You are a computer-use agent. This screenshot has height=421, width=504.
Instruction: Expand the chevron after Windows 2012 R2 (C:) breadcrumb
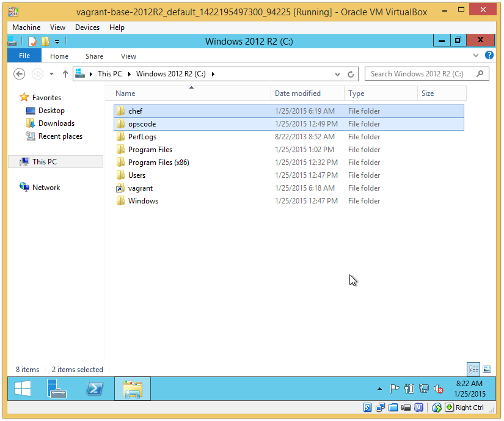point(213,74)
